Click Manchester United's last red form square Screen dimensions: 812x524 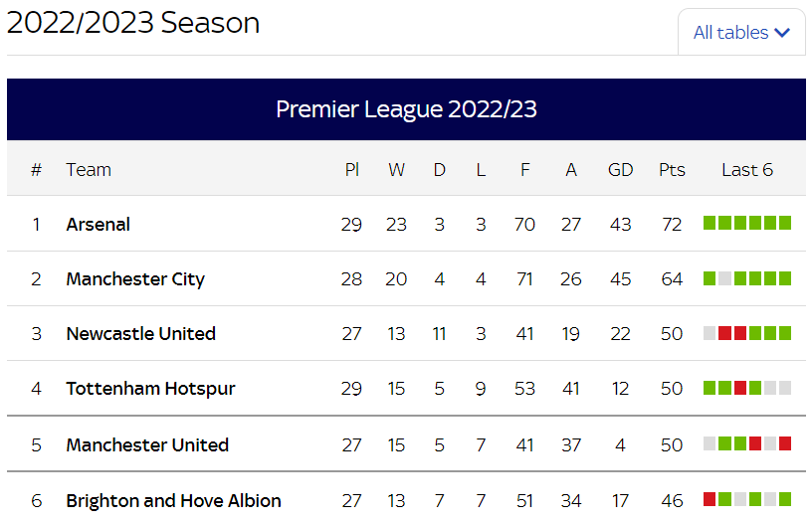click(785, 443)
